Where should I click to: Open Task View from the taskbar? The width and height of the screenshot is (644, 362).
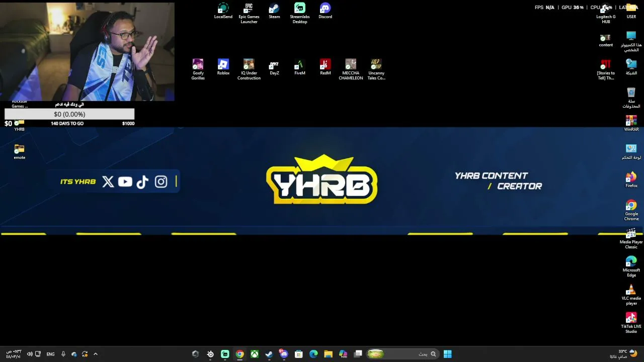point(358,354)
